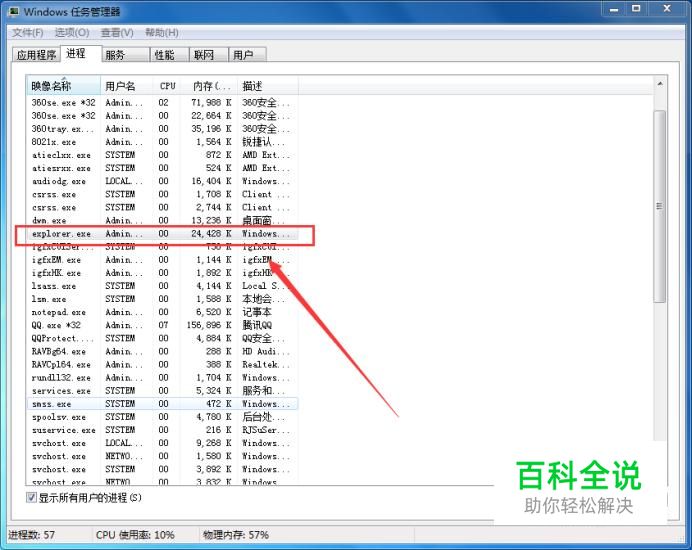
Task: Click 进程数: 57 in status bar
Action: tap(32, 535)
